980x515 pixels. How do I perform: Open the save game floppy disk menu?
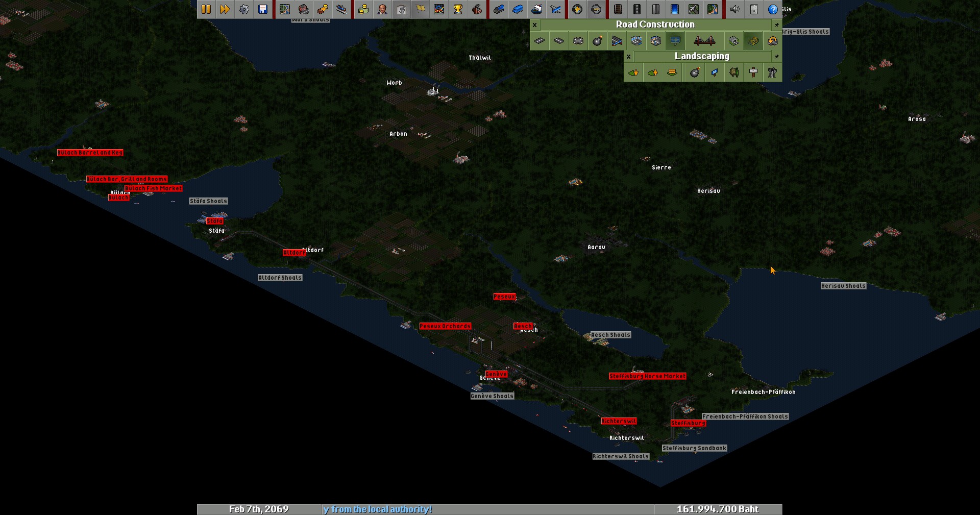coord(263,9)
